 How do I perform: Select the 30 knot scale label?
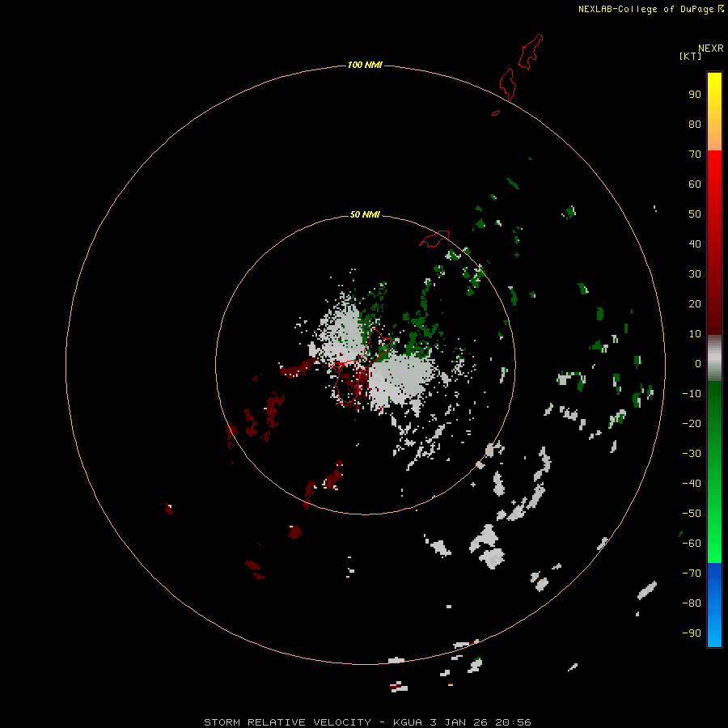click(695, 274)
